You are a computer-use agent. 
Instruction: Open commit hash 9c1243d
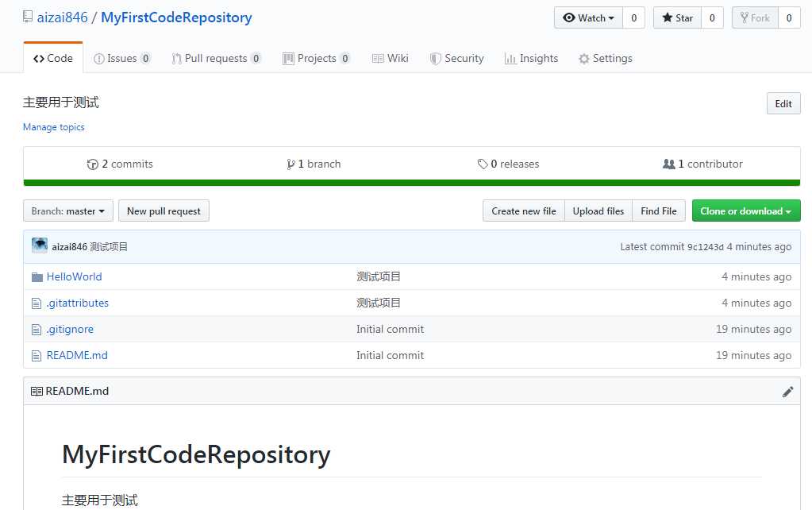click(x=706, y=247)
